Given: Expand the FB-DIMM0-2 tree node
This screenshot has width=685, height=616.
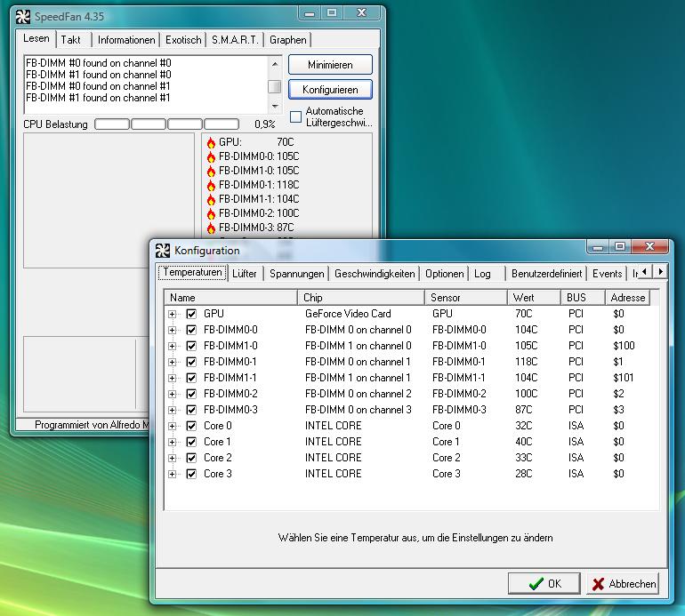Looking at the screenshot, I should [x=172, y=395].
